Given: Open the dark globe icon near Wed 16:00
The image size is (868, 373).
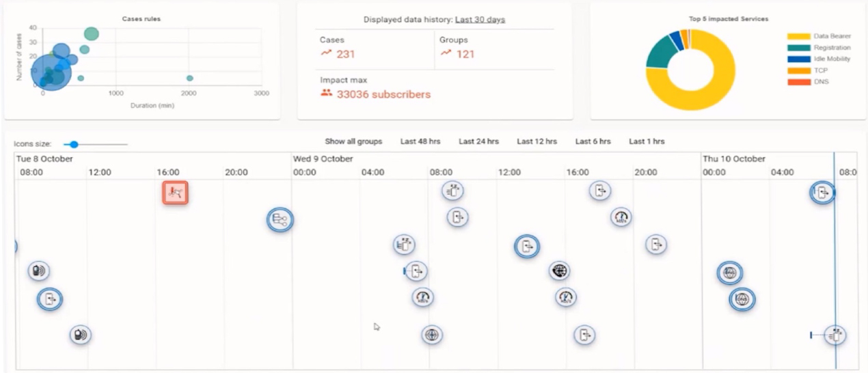Looking at the screenshot, I should click(x=559, y=271).
